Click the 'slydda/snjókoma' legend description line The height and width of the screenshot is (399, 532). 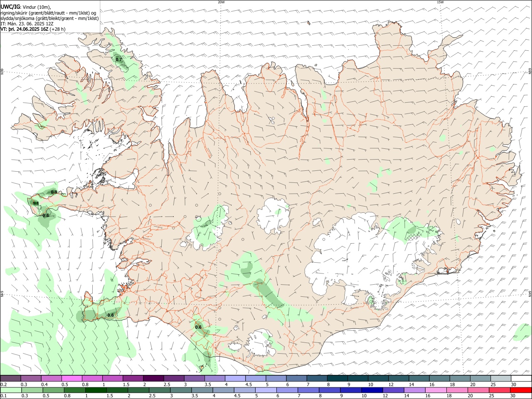coord(49,18)
